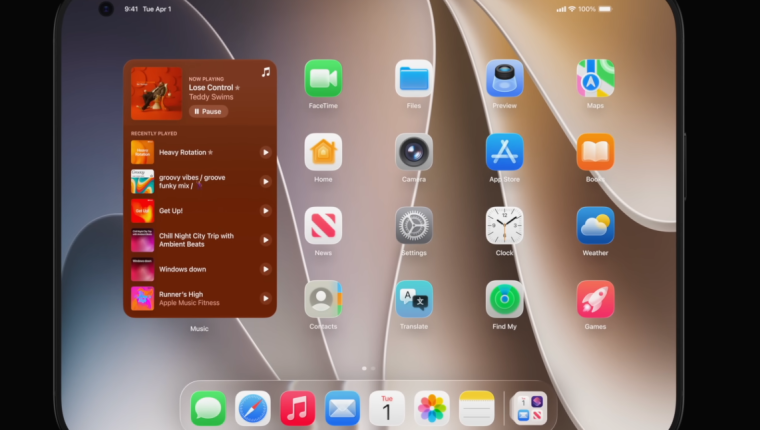Open the App Store

[x=505, y=152]
